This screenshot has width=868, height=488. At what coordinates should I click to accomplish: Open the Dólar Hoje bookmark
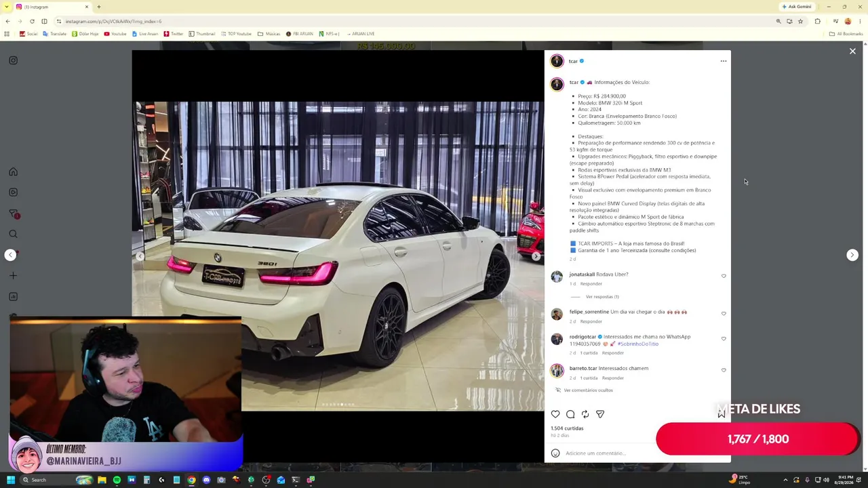[x=85, y=34]
